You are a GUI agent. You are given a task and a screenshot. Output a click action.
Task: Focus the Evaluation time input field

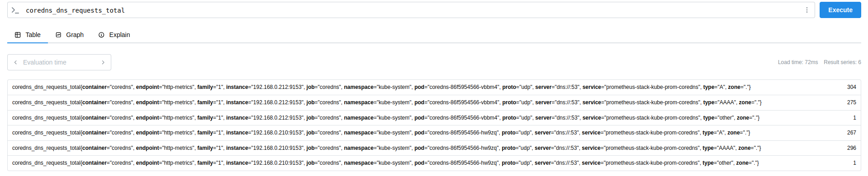[59, 62]
